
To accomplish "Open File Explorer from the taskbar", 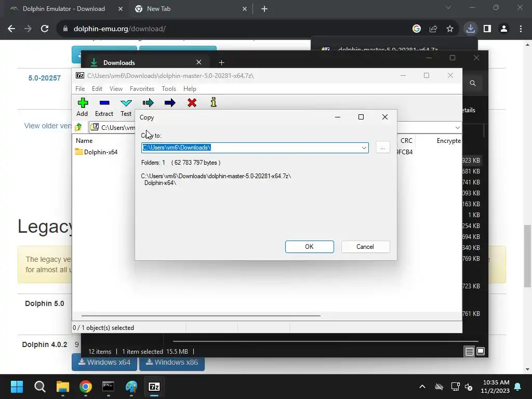I will click(63, 387).
